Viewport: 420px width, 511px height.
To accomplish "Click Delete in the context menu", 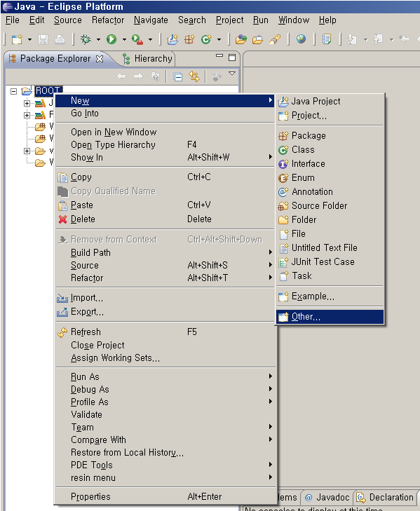I will point(165,219).
